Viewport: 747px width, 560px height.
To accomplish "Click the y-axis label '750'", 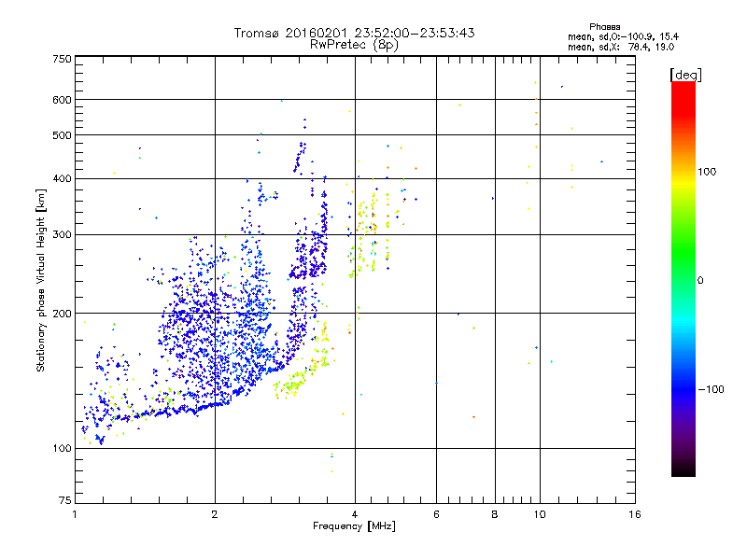I will (62, 59).
